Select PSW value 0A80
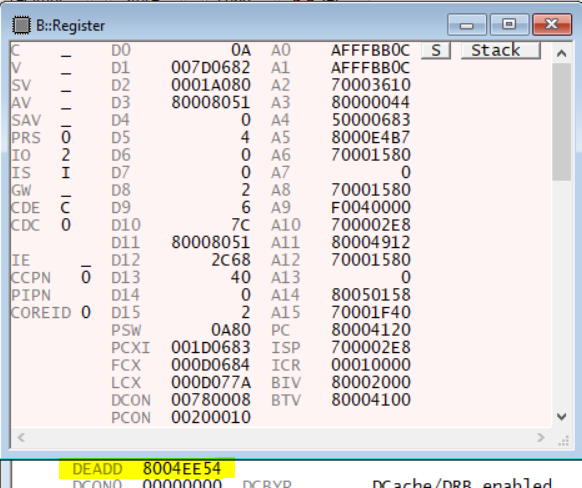The image size is (582, 488). [x=231, y=330]
